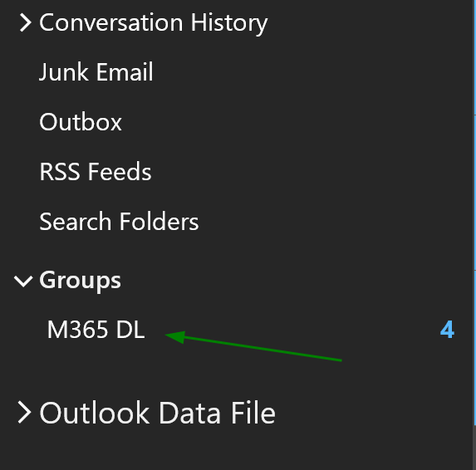Click the green arrow pointing at M365 DL
The height and width of the screenshot is (470, 476).
pos(253,346)
